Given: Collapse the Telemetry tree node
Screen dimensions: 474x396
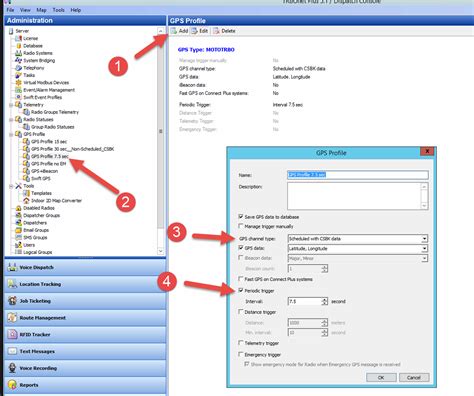Looking at the screenshot, I should point(11,105).
